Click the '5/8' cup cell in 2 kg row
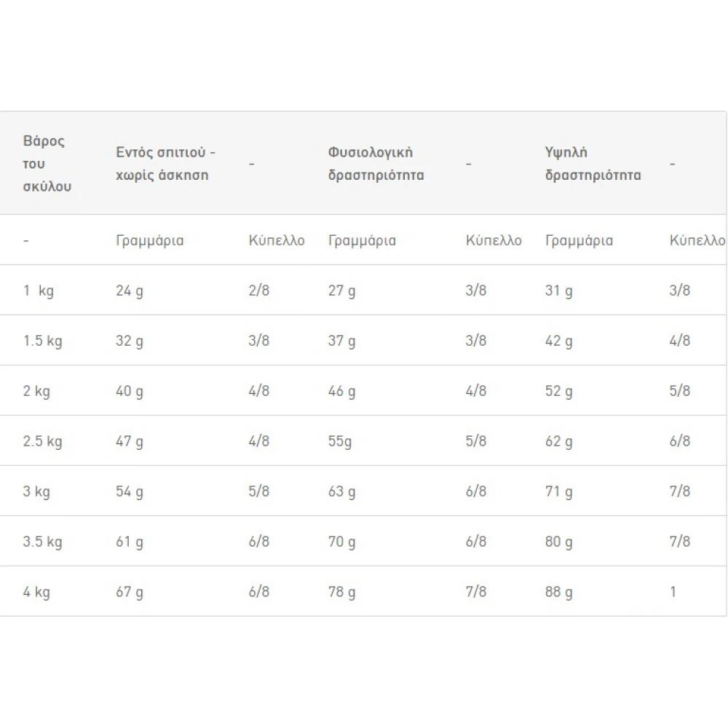The width and height of the screenshot is (728, 728). [x=680, y=390]
